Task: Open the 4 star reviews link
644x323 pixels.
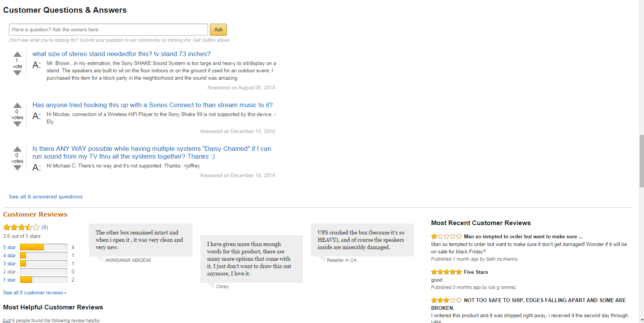Action: 10,255
